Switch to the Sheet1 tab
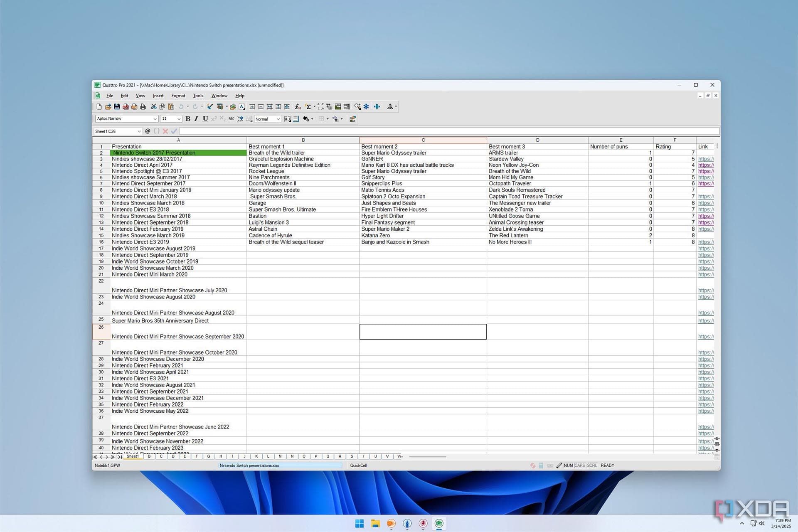798x532 pixels. click(x=133, y=456)
